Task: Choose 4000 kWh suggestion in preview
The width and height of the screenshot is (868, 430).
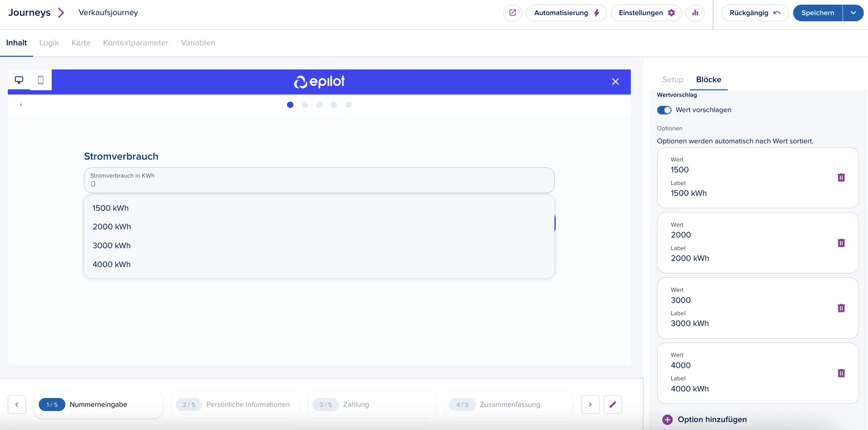Action: click(319, 264)
